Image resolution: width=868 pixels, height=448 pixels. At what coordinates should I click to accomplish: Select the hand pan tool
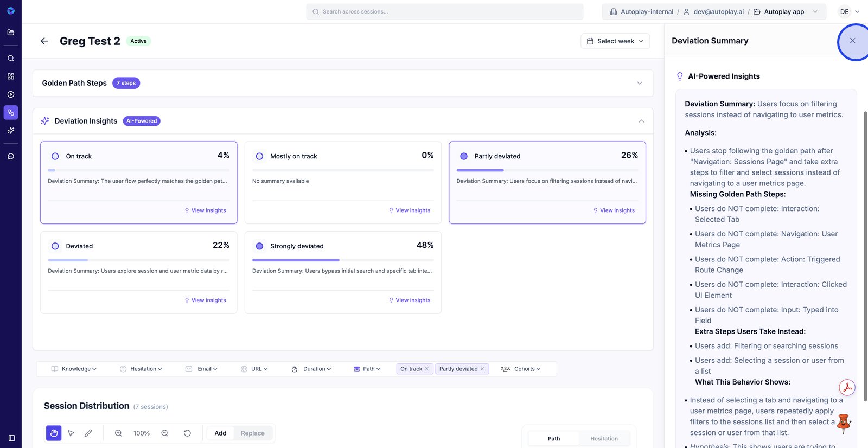tap(54, 433)
